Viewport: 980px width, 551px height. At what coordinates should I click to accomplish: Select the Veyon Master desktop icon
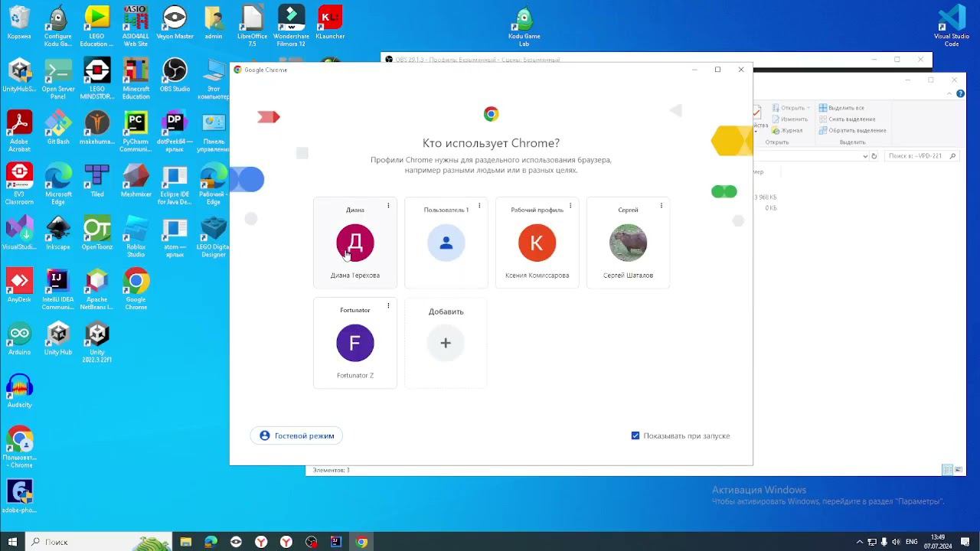pos(175,24)
